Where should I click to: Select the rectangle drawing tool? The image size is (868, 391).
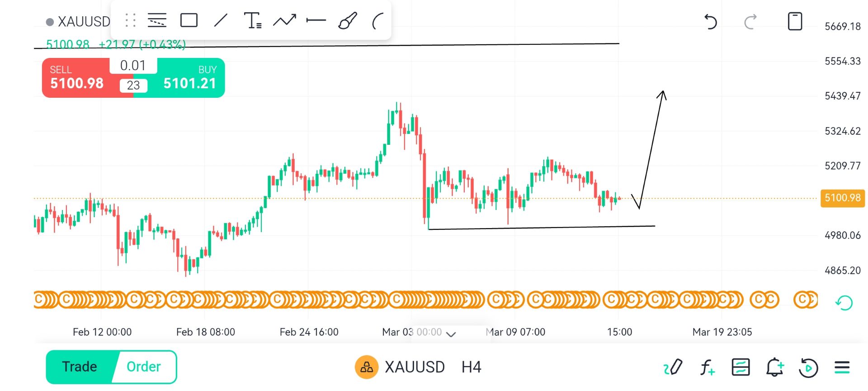click(189, 21)
